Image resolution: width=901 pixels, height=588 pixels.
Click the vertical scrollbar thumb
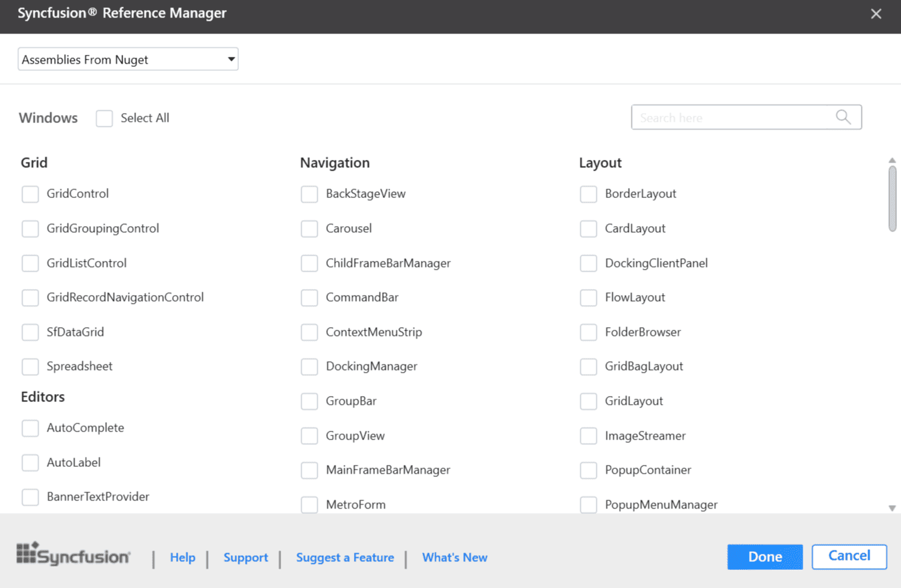click(892, 199)
